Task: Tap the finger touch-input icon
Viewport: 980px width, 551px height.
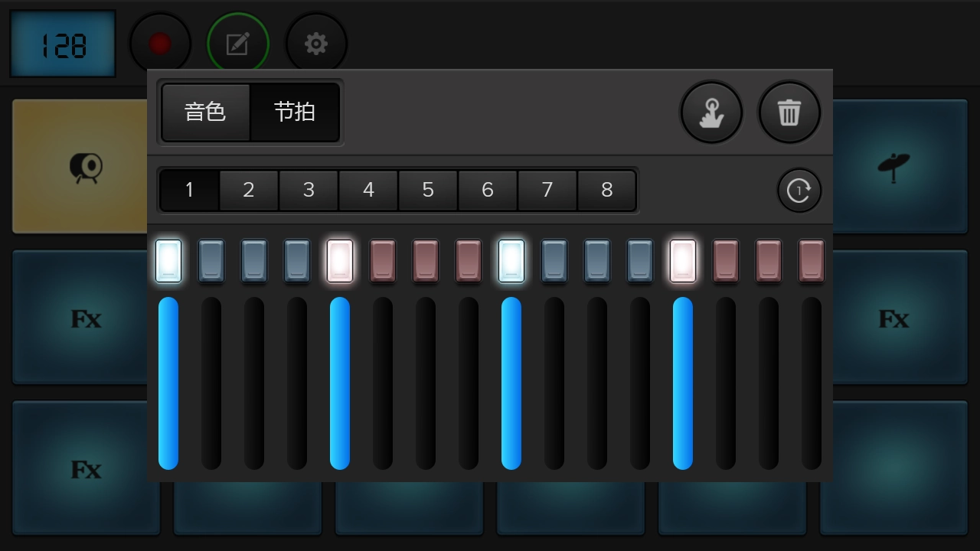Action: click(711, 112)
